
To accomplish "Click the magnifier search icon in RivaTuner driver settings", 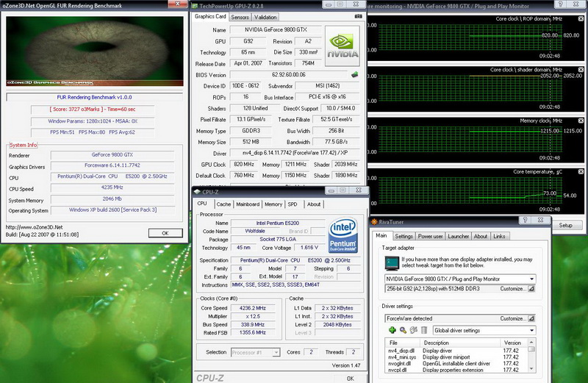I will (x=403, y=330).
